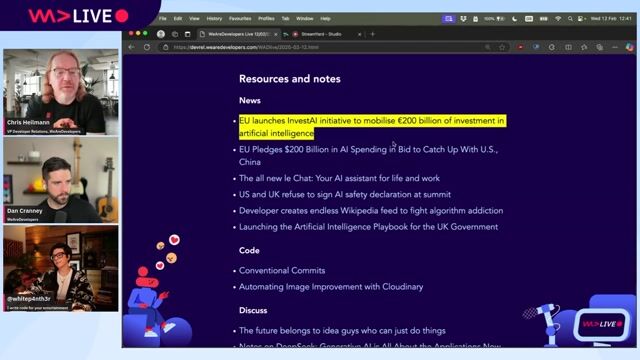Click the zoom magnifier icon in address bar

click(488, 47)
